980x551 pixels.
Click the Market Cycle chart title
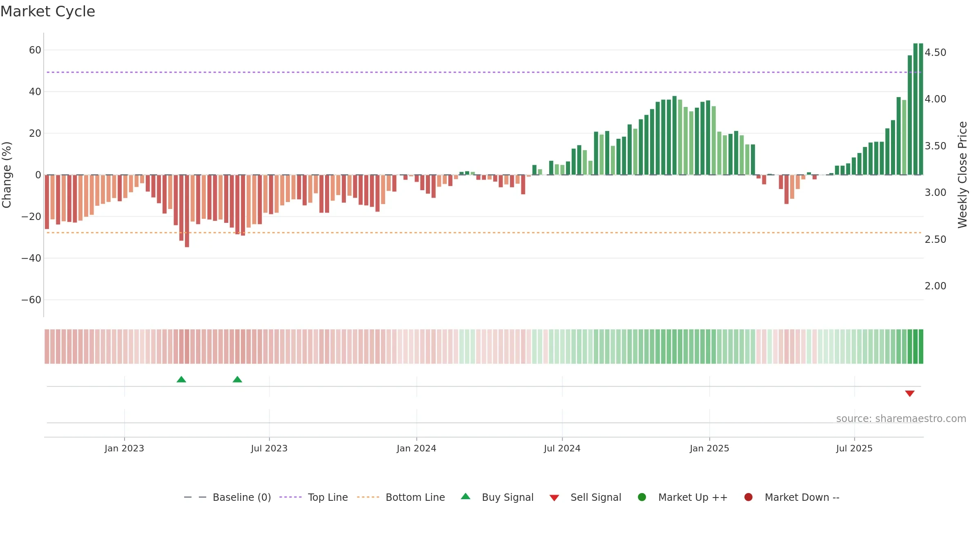[48, 11]
